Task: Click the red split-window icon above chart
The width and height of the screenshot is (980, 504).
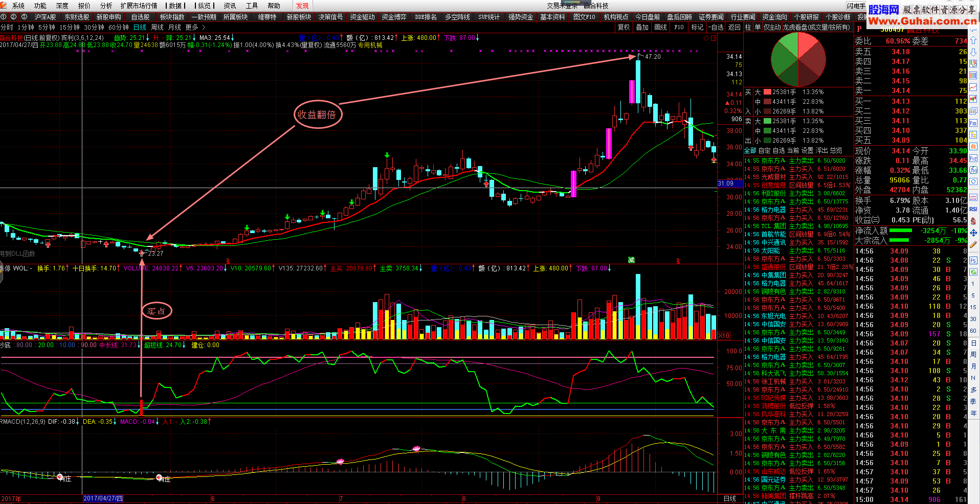Action: tap(714, 38)
